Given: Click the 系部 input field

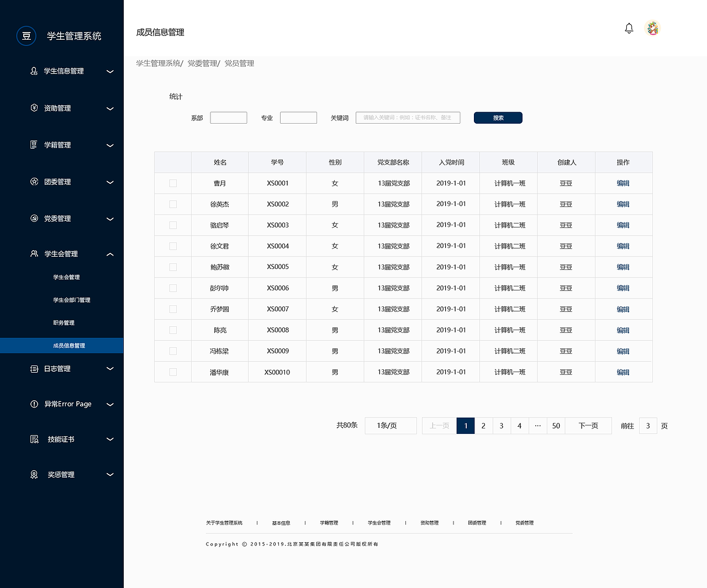Looking at the screenshot, I should coord(229,118).
